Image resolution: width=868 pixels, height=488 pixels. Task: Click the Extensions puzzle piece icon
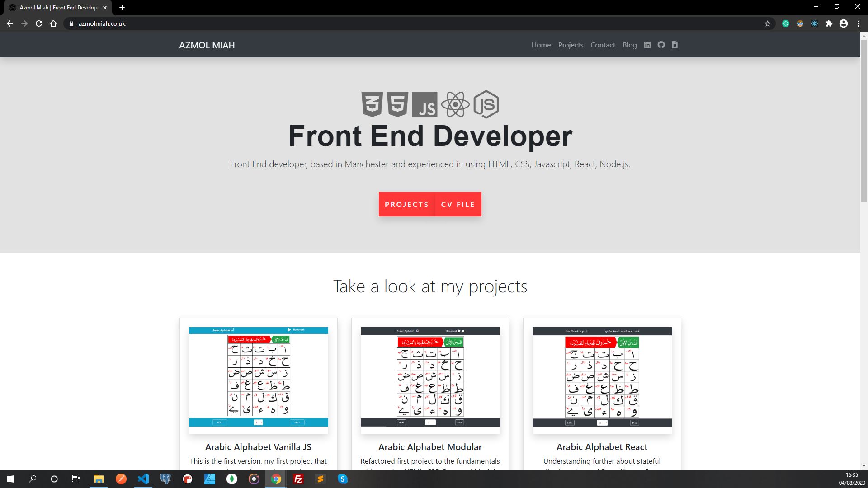[x=830, y=23]
